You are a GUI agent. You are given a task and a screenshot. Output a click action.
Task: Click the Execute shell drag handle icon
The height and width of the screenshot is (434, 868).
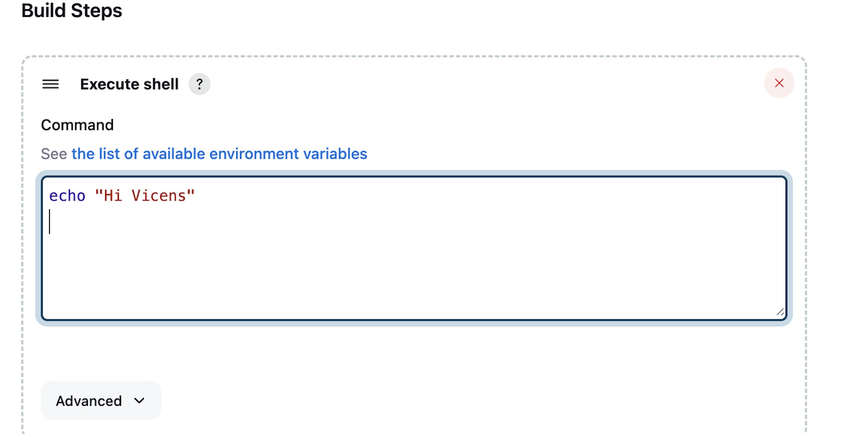50,84
